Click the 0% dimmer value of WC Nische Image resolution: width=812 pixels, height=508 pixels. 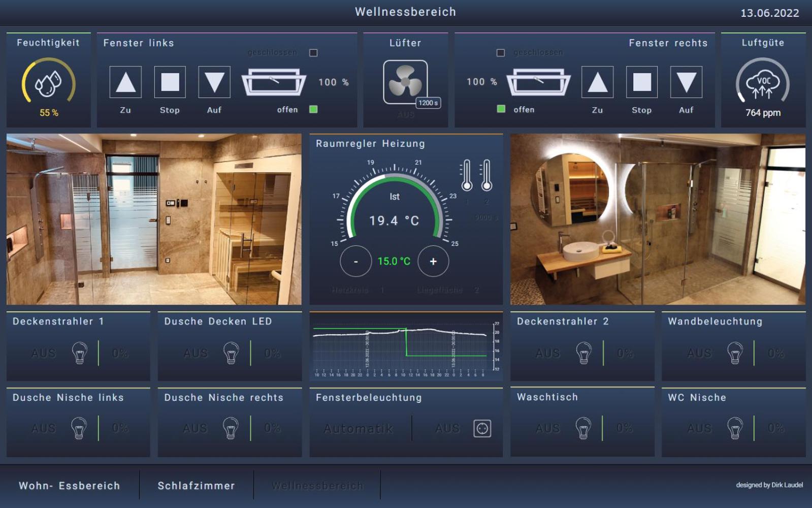point(776,428)
